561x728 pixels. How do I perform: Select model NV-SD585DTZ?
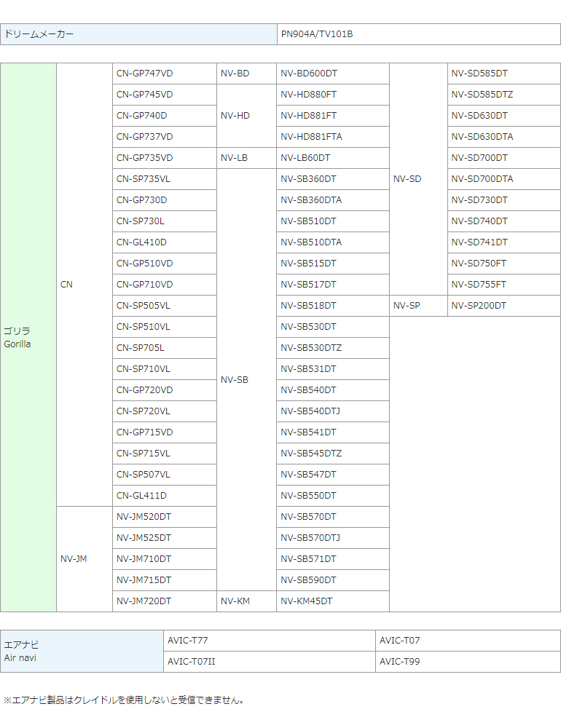click(504, 95)
